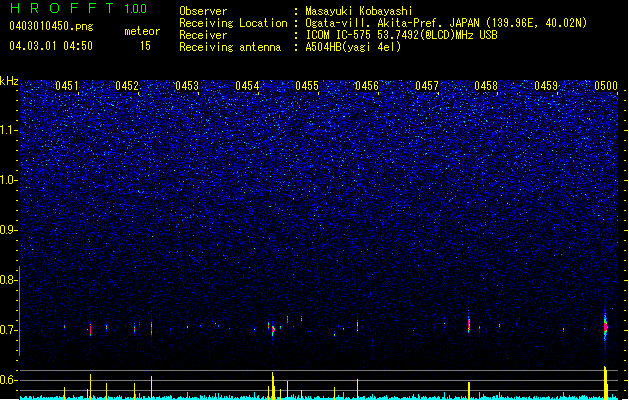Click the 0455 time marker
The image size is (629, 400).
point(307,86)
